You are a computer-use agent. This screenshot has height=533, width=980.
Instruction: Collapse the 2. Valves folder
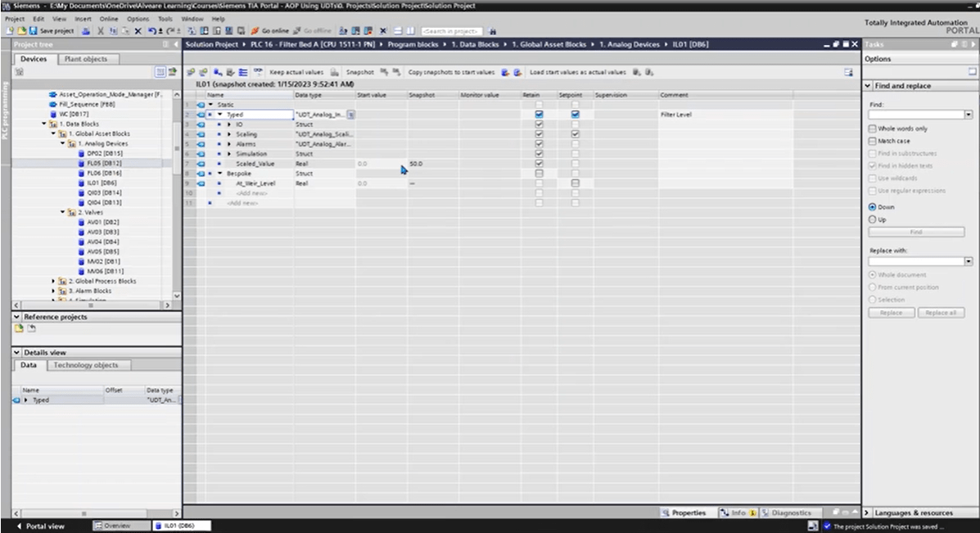(x=65, y=213)
